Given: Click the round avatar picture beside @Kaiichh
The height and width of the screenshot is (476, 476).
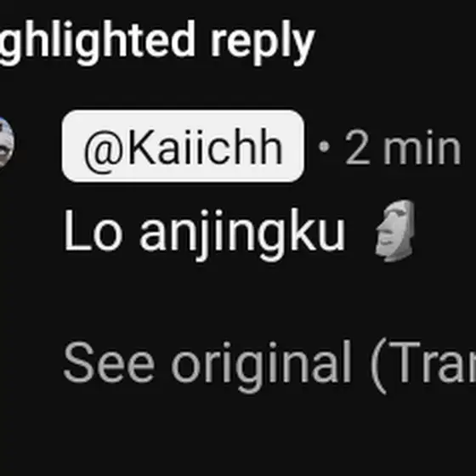Looking at the screenshot, I should 5,143.
